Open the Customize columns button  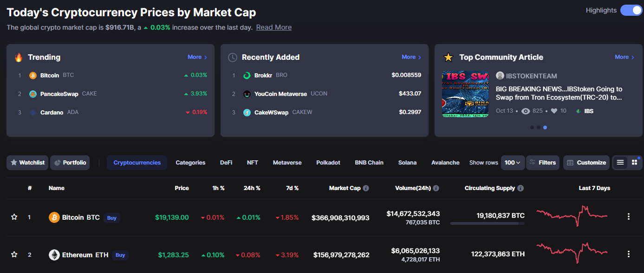pos(586,163)
